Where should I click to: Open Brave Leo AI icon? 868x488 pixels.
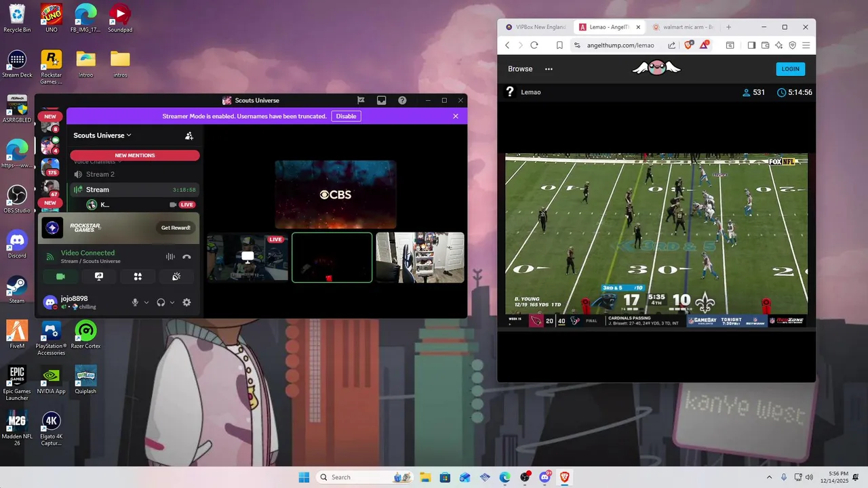coord(778,45)
